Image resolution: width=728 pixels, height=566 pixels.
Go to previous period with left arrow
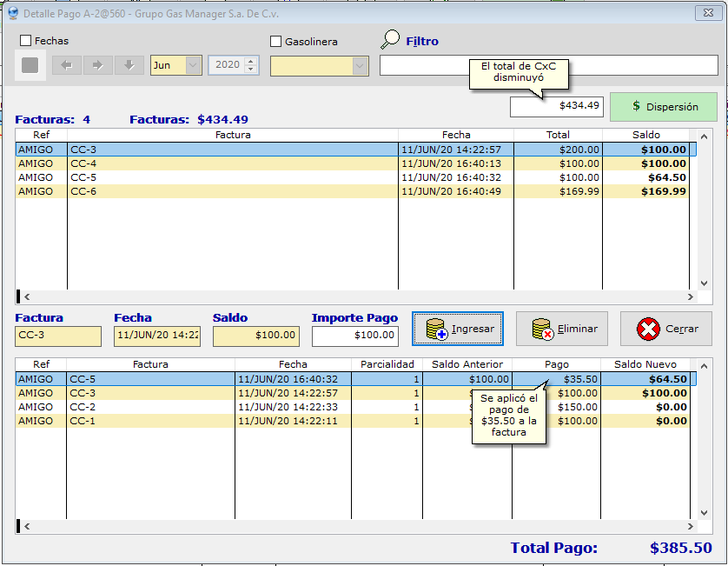(x=67, y=65)
